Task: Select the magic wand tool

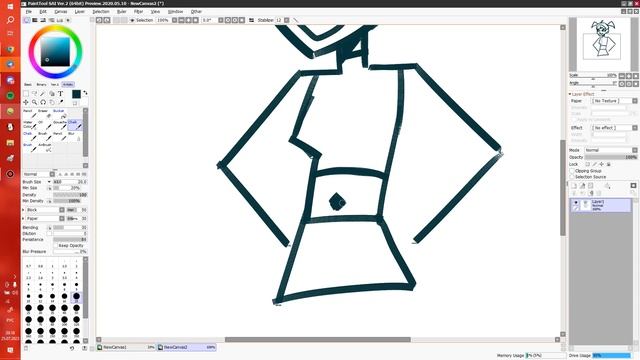Action: 43,94
